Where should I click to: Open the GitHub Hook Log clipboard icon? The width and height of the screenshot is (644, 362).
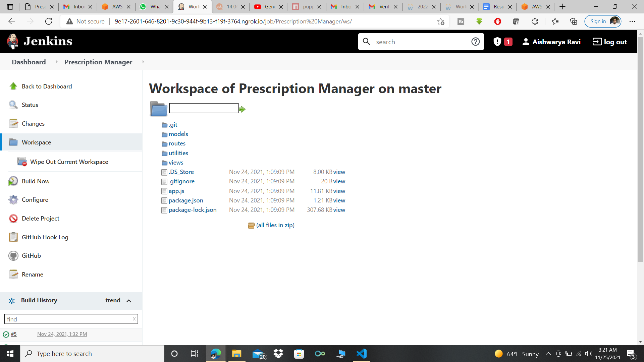pos(13,237)
